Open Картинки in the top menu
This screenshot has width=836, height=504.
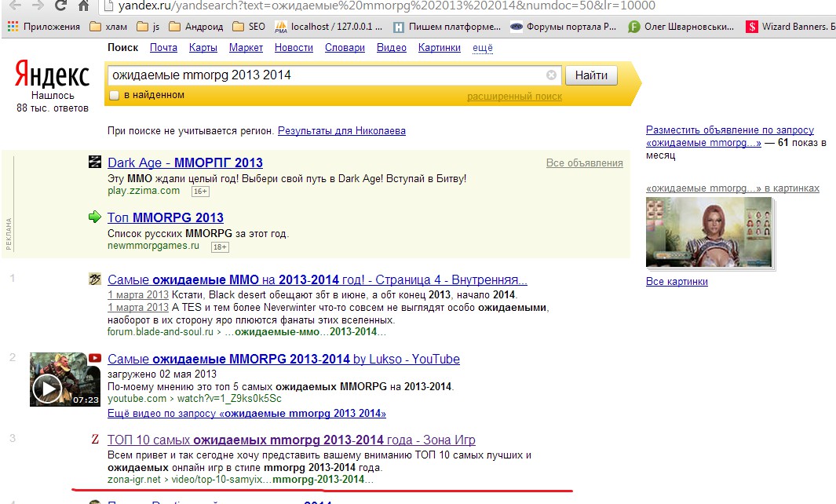pos(440,47)
